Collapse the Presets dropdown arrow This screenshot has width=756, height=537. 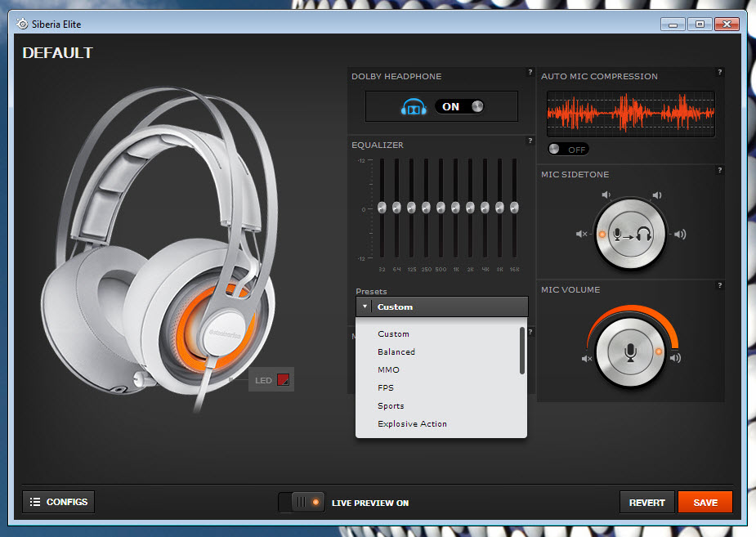[365, 307]
